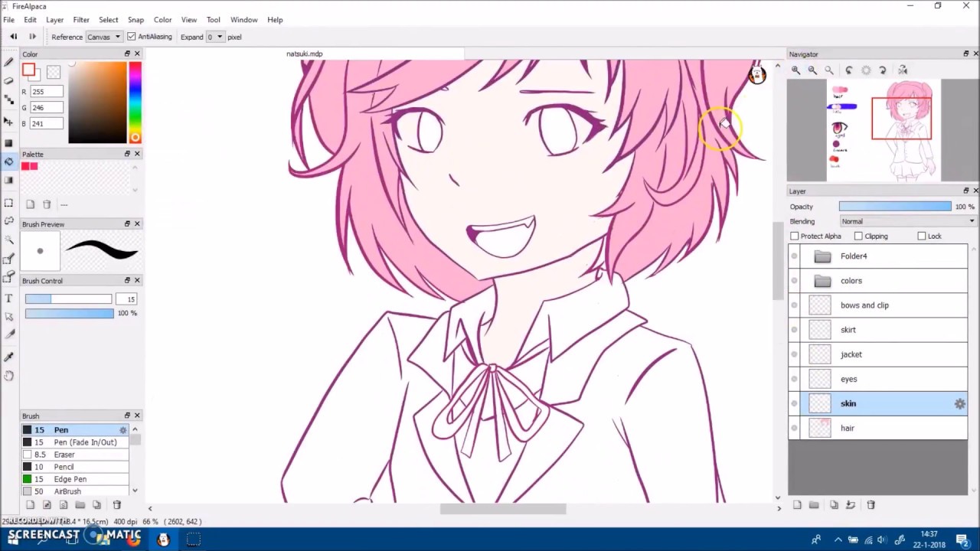Image resolution: width=980 pixels, height=551 pixels.
Task: Select the Move tool
Action: (x=8, y=121)
